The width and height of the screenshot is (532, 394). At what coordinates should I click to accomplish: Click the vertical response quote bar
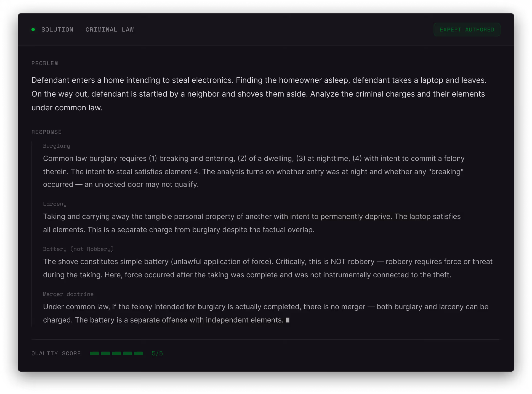tap(32, 234)
